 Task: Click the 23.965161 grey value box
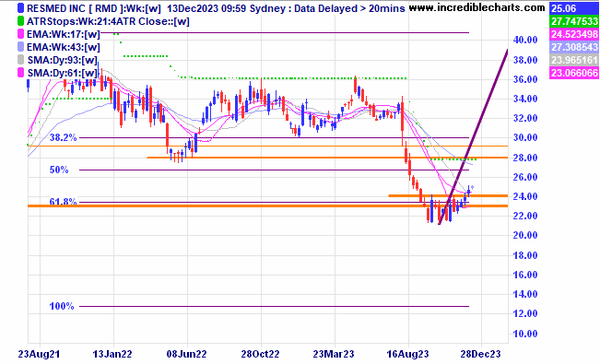[x=574, y=60]
